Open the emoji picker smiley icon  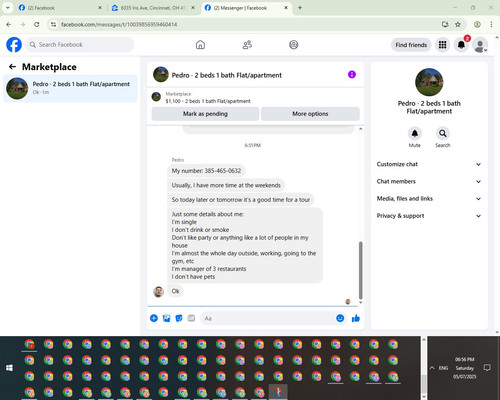point(340,318)
